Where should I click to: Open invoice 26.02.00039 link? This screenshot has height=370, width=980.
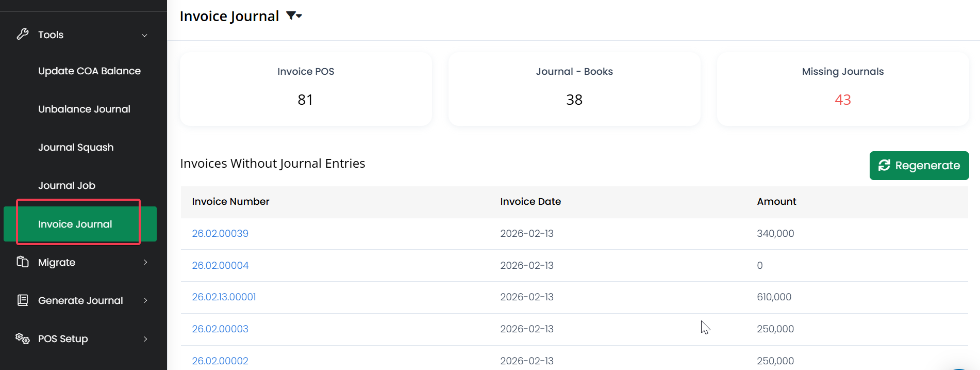click(220, 234)
